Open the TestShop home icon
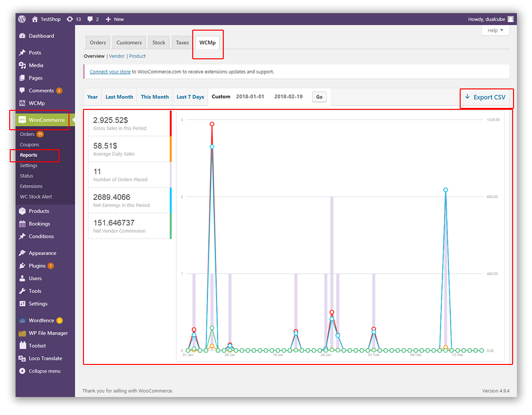Image resolution: width=532 pixels, height=415 pixels. tap(34, 19)
